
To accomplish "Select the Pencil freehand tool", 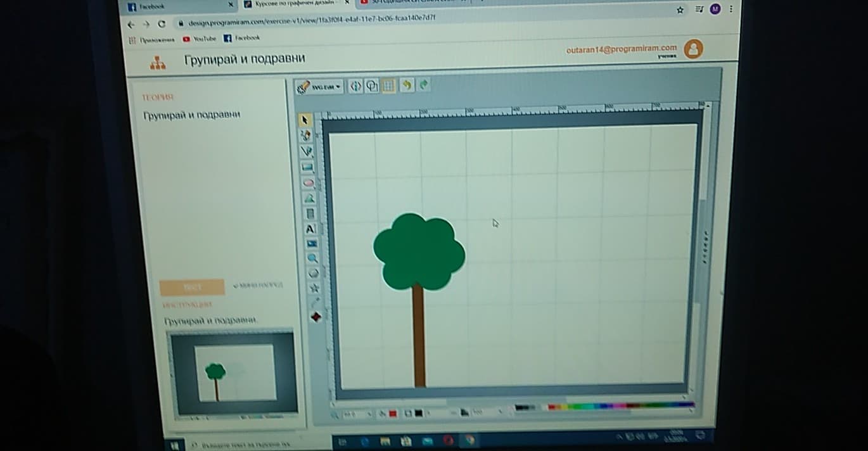I will (306, 135).
